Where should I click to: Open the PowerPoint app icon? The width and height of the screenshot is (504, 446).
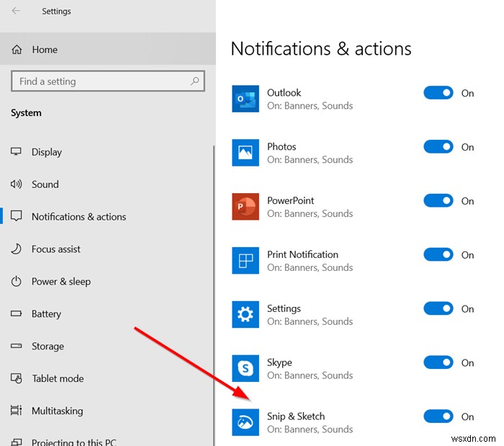[246, 207]
